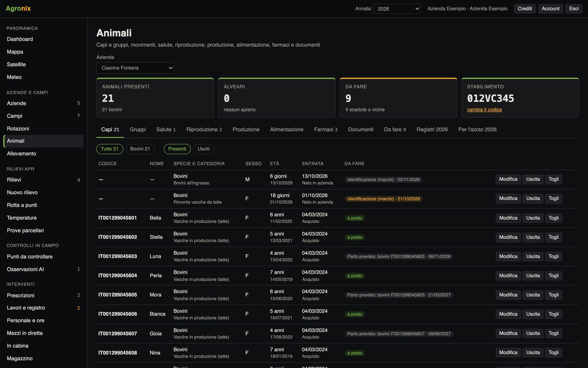Select the Bovini 21 filter chip
This screenshot has height=368, width=588.
tap(140, 149)
